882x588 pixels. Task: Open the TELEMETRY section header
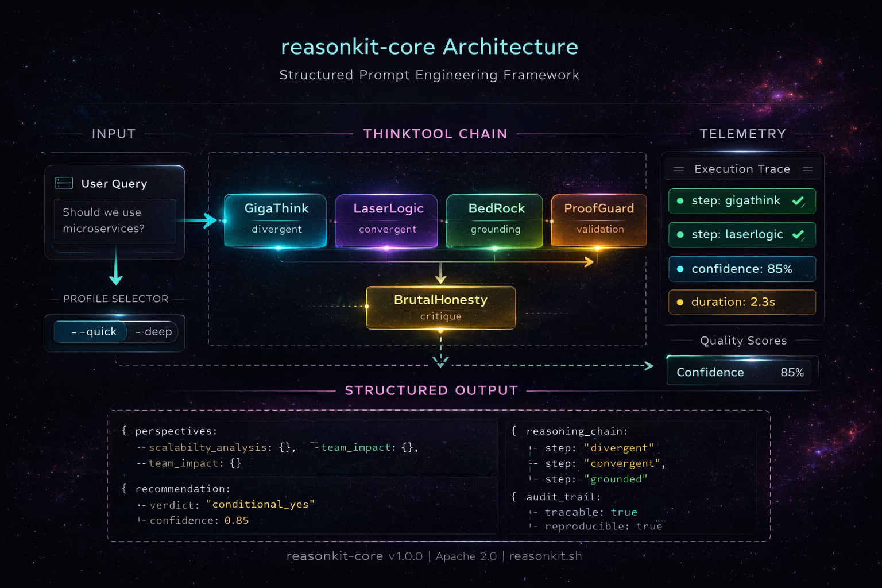coord(742,133)
